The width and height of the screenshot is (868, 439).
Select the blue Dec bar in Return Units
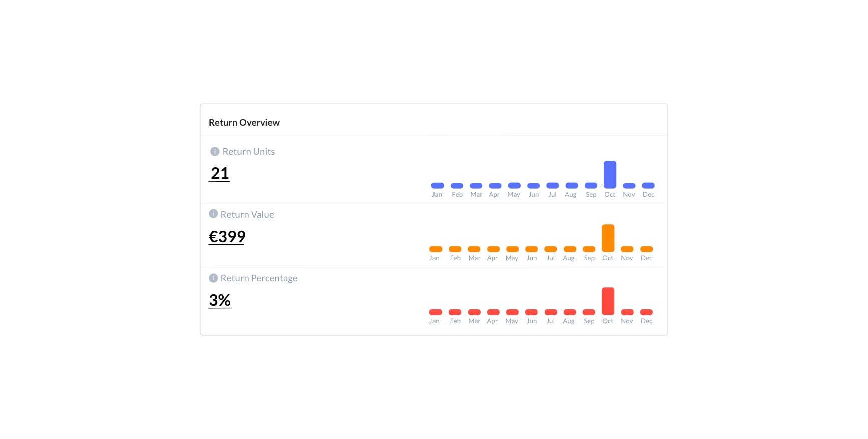tap(648, 186)
